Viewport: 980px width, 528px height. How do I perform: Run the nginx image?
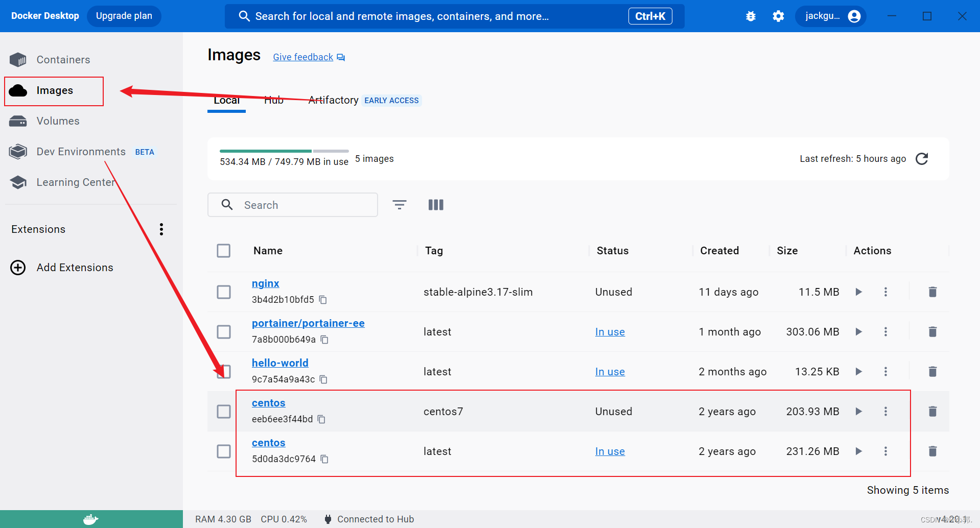point(859,292)
